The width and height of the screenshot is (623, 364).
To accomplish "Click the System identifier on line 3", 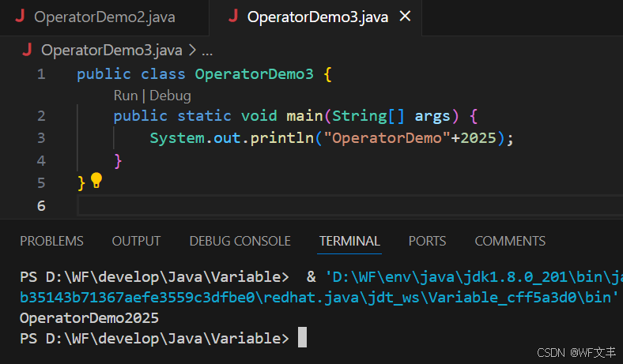I will point(177,138).
